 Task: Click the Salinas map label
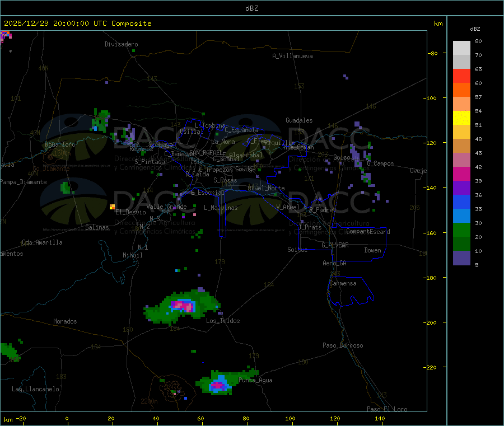pos(97,227)
